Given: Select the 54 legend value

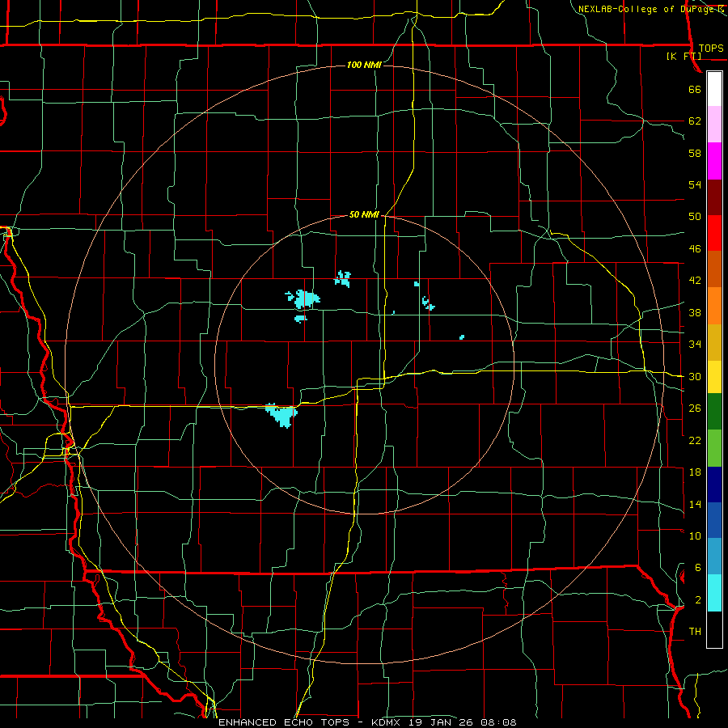Looking at the screenshot, I should [x=695, y=184].
